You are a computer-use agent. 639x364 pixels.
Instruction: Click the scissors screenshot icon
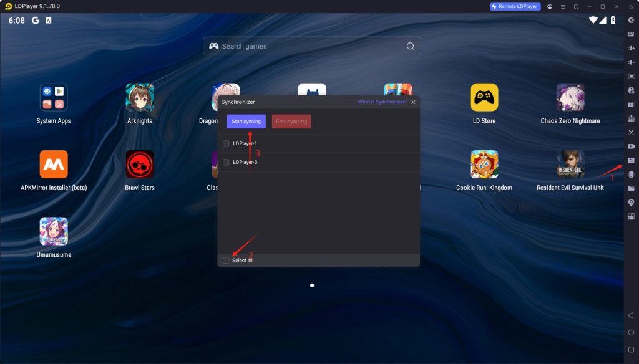[x=631, y=132]
